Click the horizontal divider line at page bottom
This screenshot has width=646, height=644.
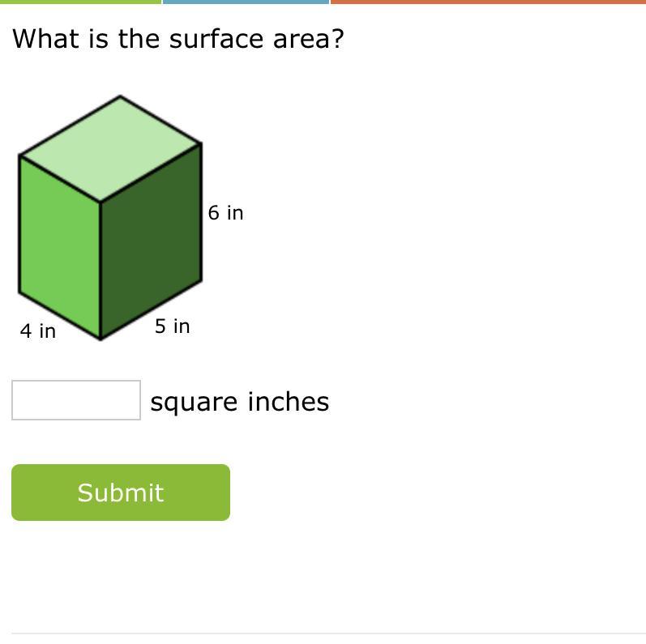[x=329, y=633]
